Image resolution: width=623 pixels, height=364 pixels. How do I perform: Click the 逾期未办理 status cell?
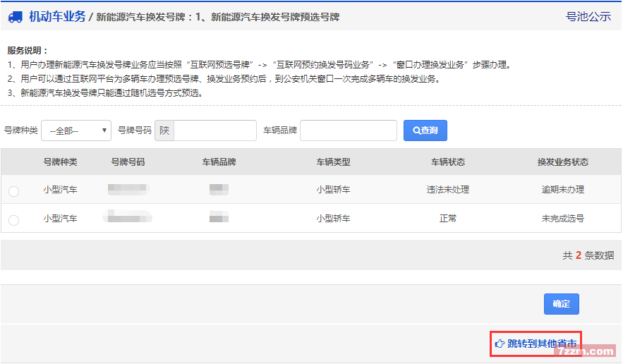(562, 190)
